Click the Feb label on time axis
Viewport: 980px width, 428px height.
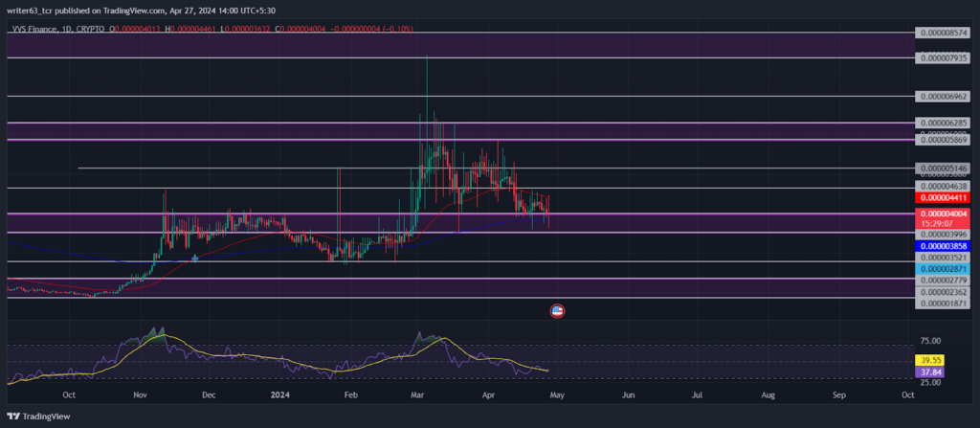pyautogui.click(x=350, y=395)
